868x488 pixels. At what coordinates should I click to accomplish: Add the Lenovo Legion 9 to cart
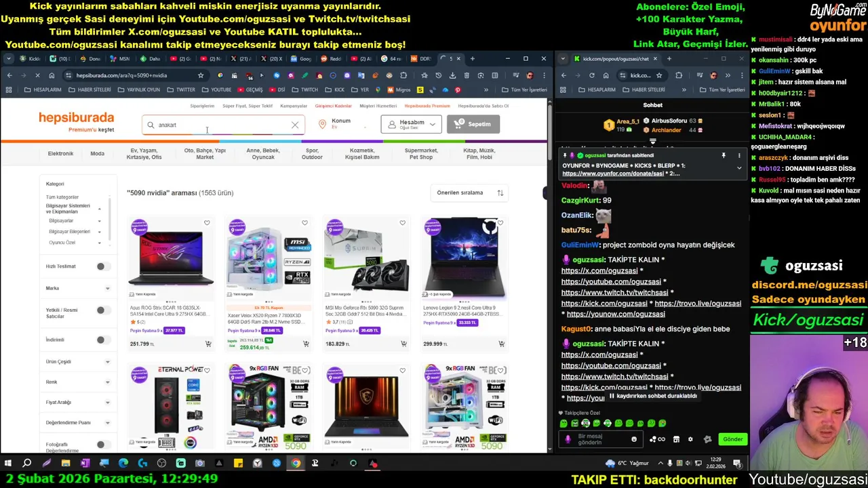(x=501, y=344)
